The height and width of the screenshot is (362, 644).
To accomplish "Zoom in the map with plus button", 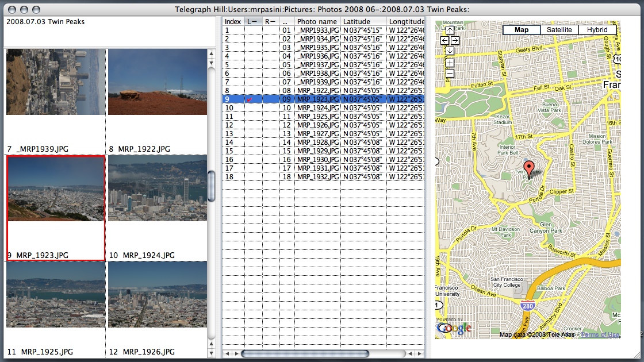I will (450, 63).
